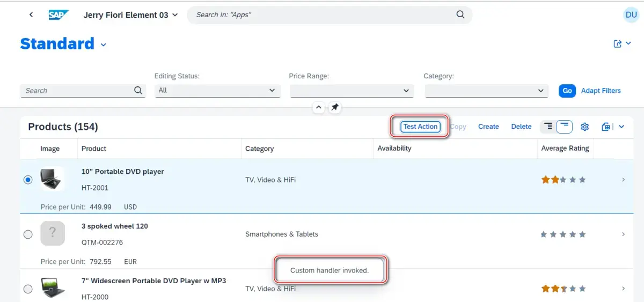Click the Go button

[567, 91]
